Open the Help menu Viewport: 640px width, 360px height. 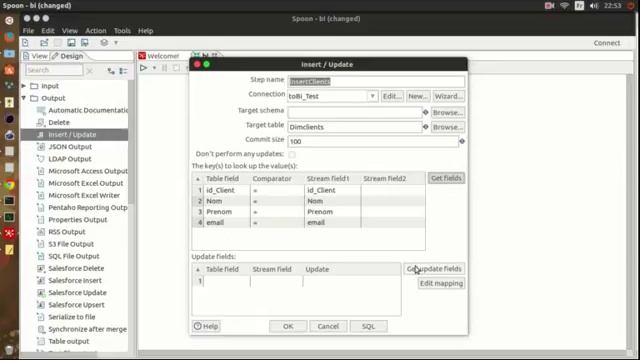(x=145, y=31)
